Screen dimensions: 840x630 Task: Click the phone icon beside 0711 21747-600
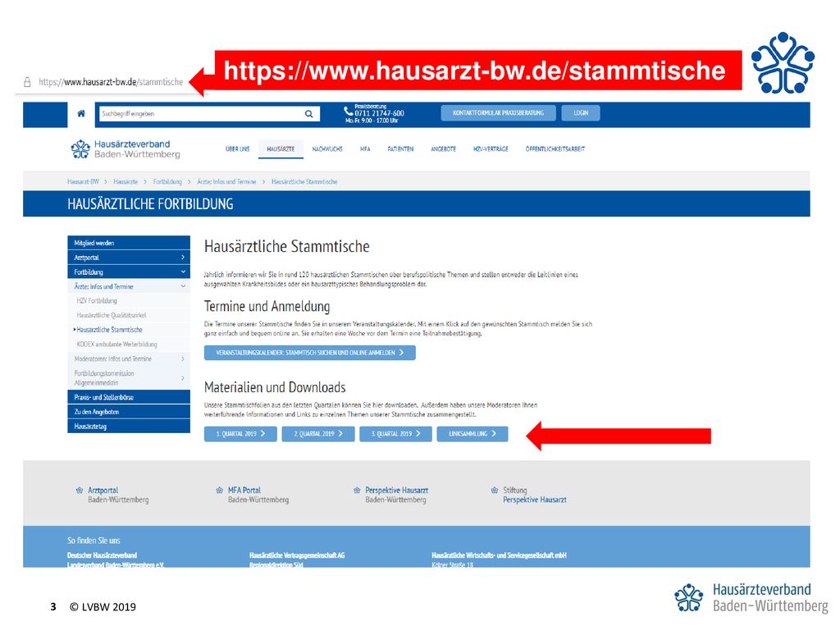tap(348, 112)
